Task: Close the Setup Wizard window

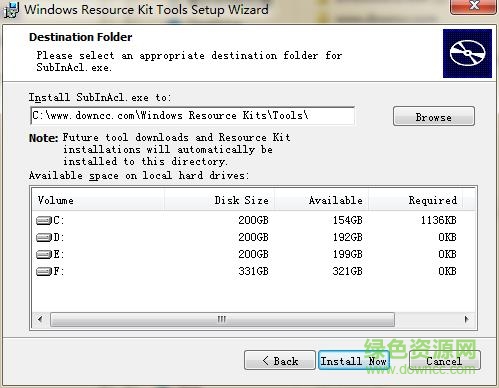Action: pos(473,6)
